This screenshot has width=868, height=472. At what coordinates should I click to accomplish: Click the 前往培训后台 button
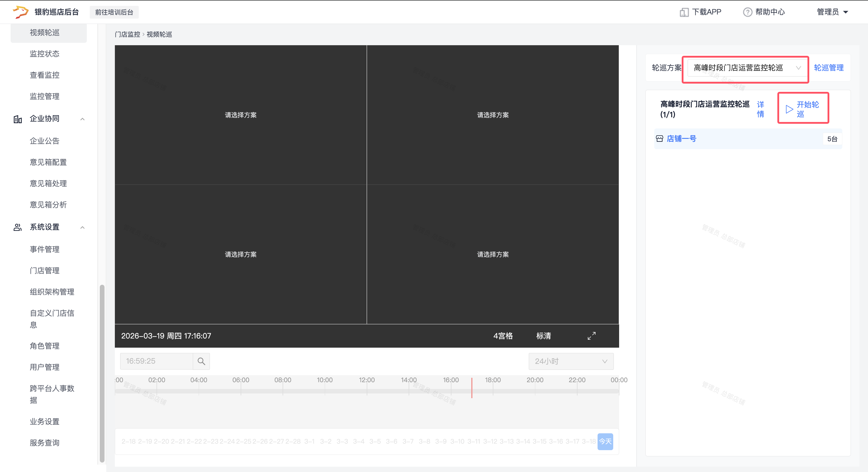tap(114, 12)
